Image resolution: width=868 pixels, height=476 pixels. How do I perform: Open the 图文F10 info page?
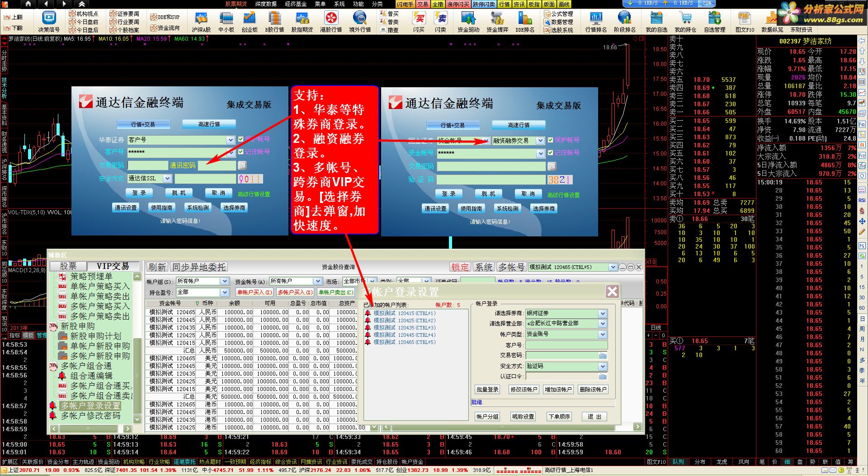(745, 22)
